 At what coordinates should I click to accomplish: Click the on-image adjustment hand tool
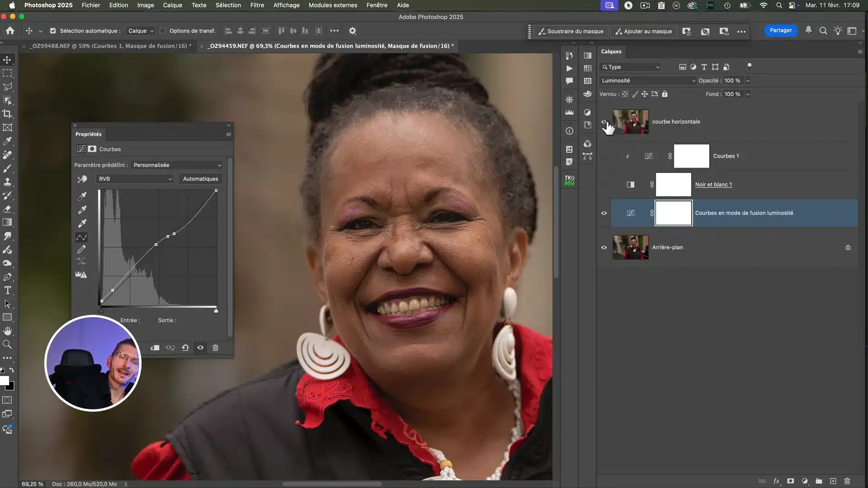[x=82, y=179]
